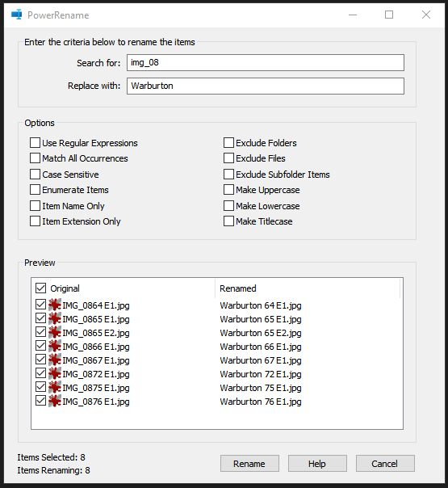Click the file icon for IMG_0872 E1.jpg

(55, 374)
